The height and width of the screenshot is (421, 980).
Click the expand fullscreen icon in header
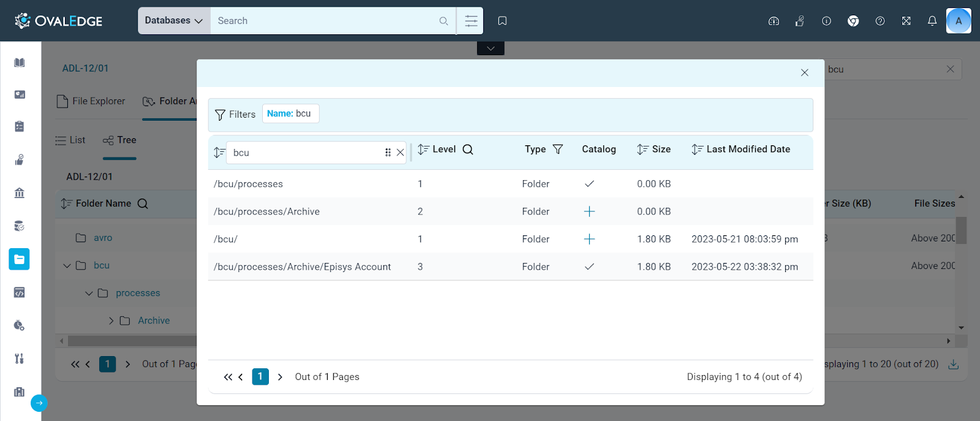(x=907, y=21)
